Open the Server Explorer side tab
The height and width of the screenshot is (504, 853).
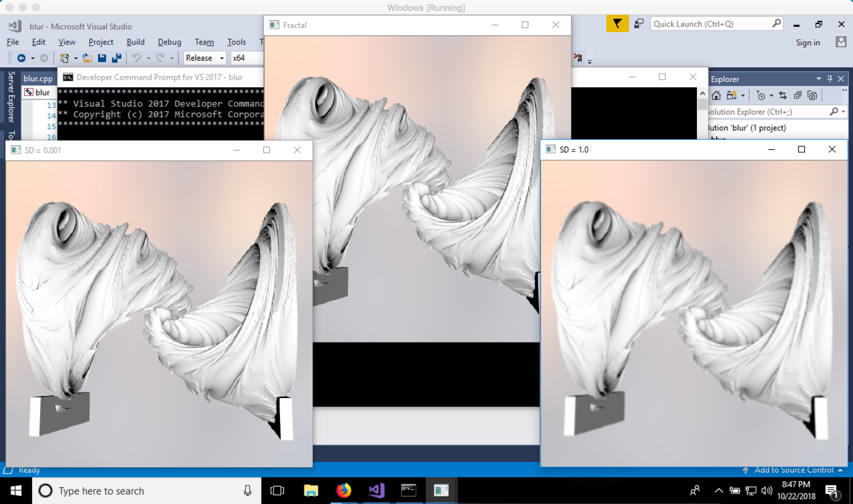[x=10, y=97]
